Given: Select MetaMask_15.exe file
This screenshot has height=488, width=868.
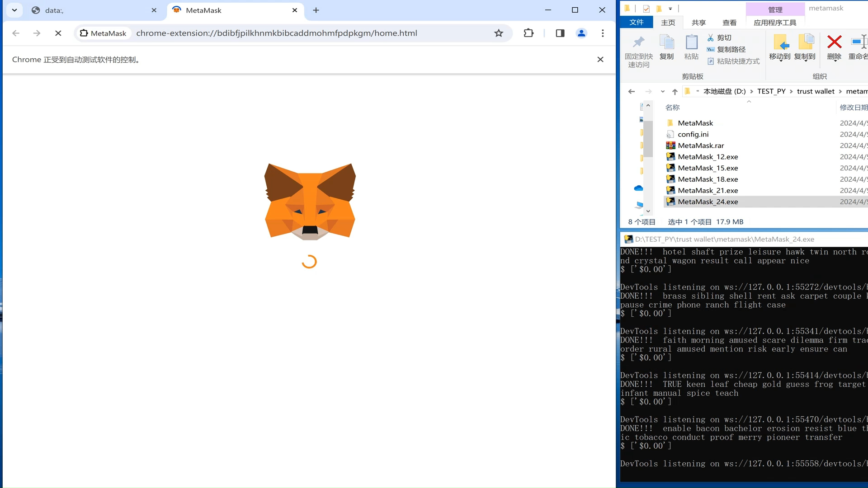Looking at the screenshot, I should point(708,168).
